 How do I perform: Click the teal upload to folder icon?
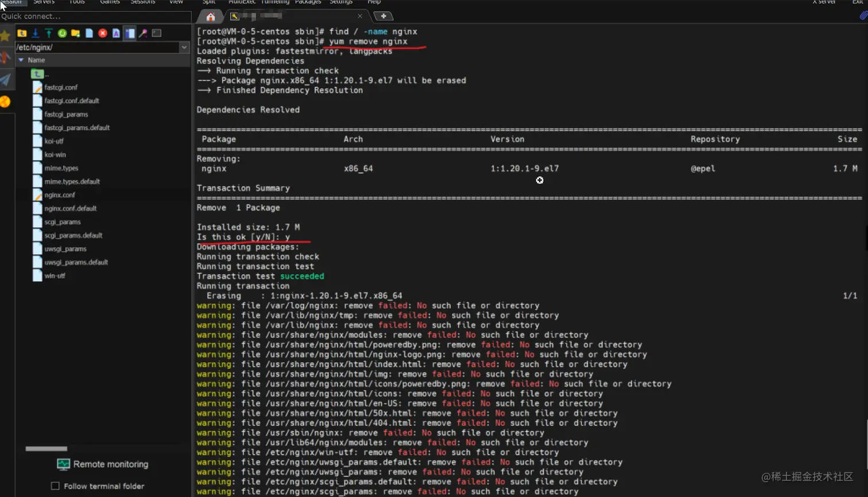[x=49, y=33]
